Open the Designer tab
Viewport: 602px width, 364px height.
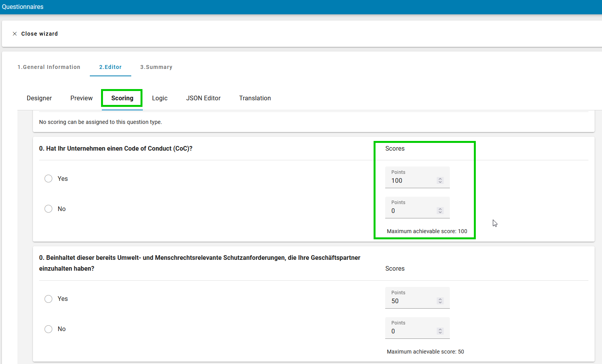[39, 98]
